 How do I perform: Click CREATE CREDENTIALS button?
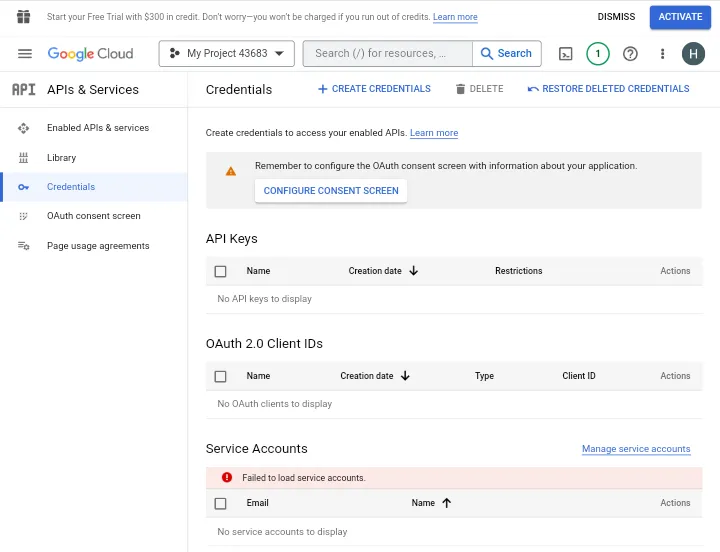point(375,89)
